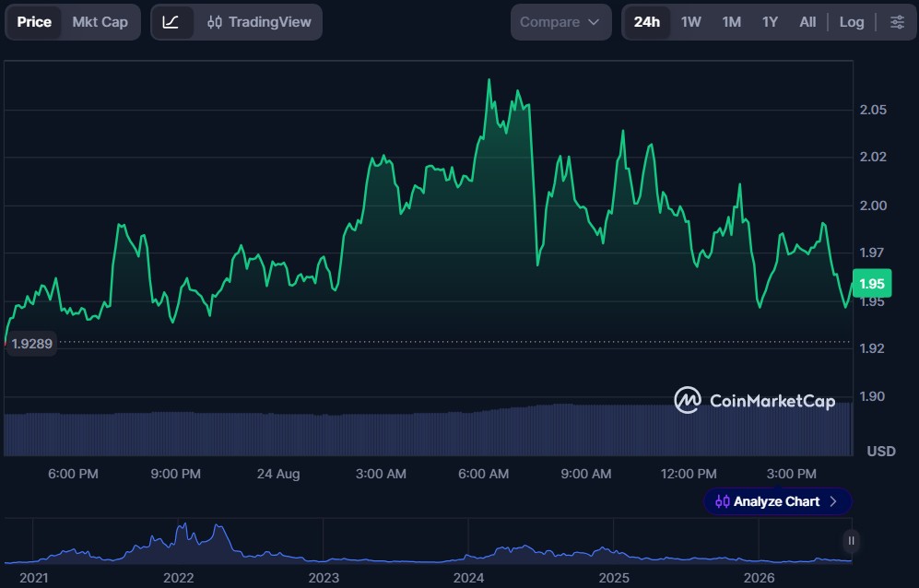Click 2022 on the history timeline
The image size is (919, 588).
(179, 578)
